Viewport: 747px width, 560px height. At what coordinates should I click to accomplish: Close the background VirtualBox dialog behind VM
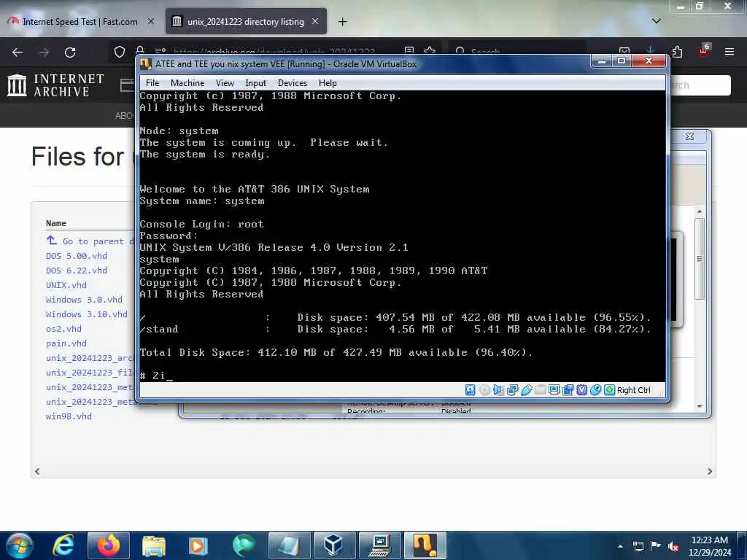click(689, 136)
